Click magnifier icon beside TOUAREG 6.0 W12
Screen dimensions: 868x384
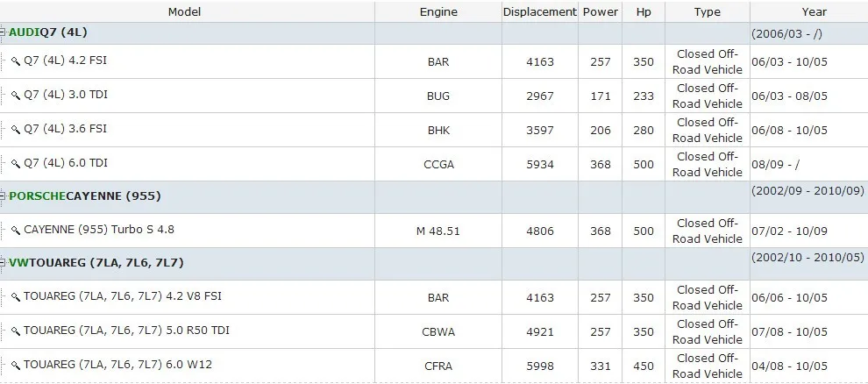coord(16,366)
